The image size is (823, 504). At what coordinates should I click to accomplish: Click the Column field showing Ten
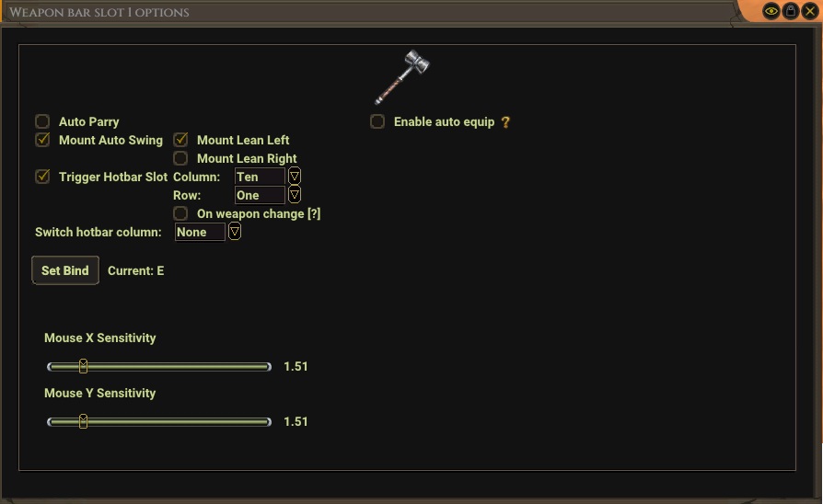coord(260,177)
